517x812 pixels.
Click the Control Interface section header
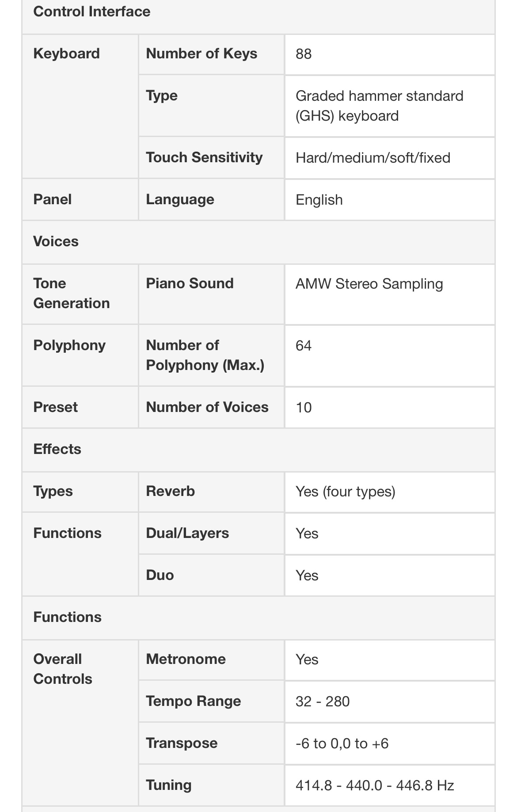click(92, 11)
